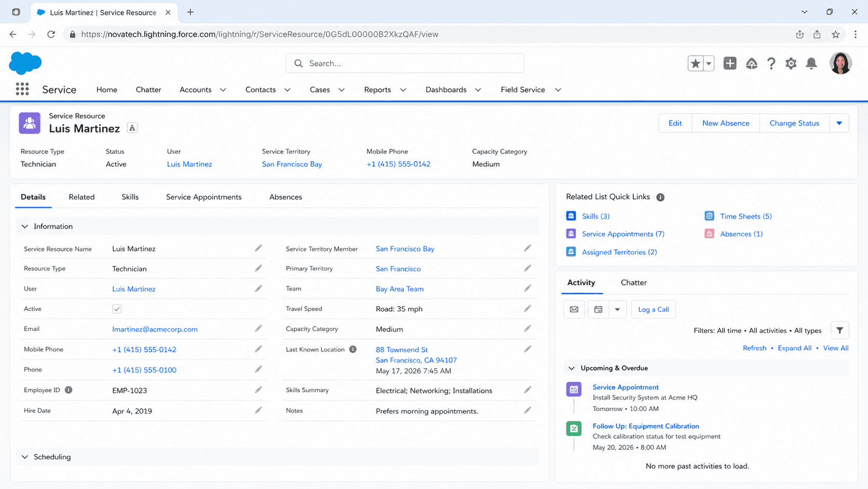Image resolution: width=868 pixels, height=489 pixels.
Task: Open more activity actions dropdown arrow
Action: pos(617,309)
